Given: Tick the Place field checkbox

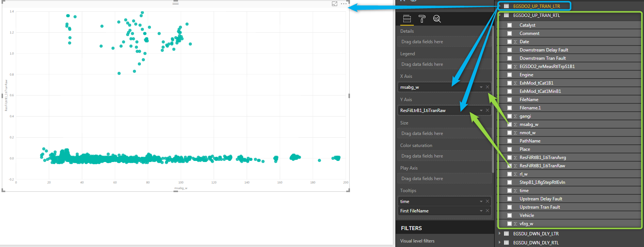Looking at the screenshot, I should 510,149.
